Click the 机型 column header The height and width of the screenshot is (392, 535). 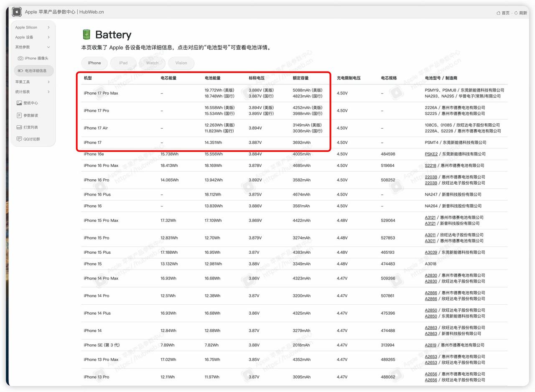88,78
